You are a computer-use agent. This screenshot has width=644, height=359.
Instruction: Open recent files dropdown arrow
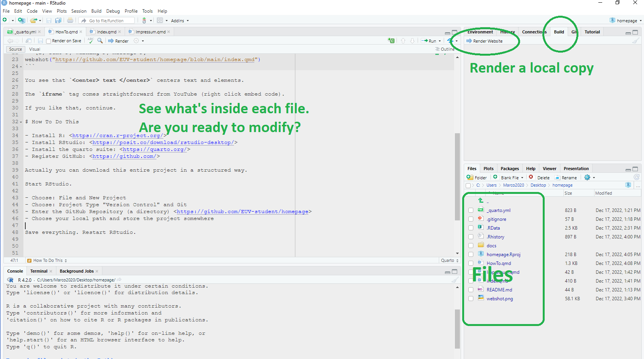click(x=40, y=21)
